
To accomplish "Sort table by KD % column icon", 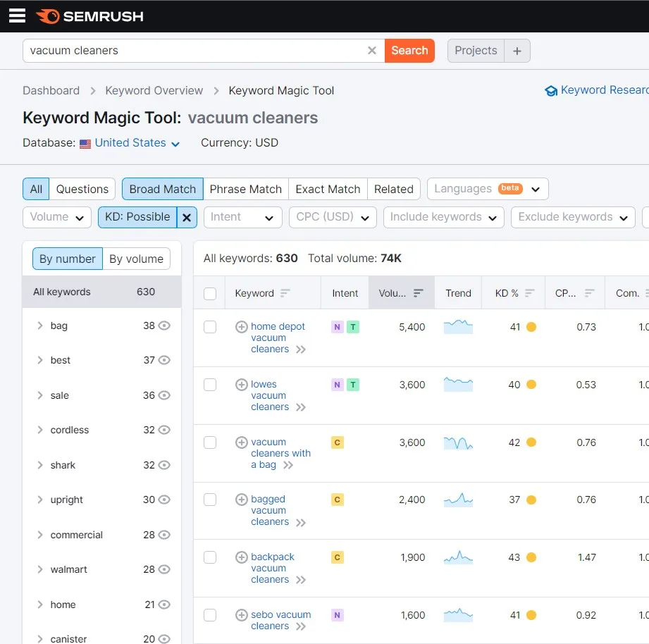I will (x=529, y=293).
